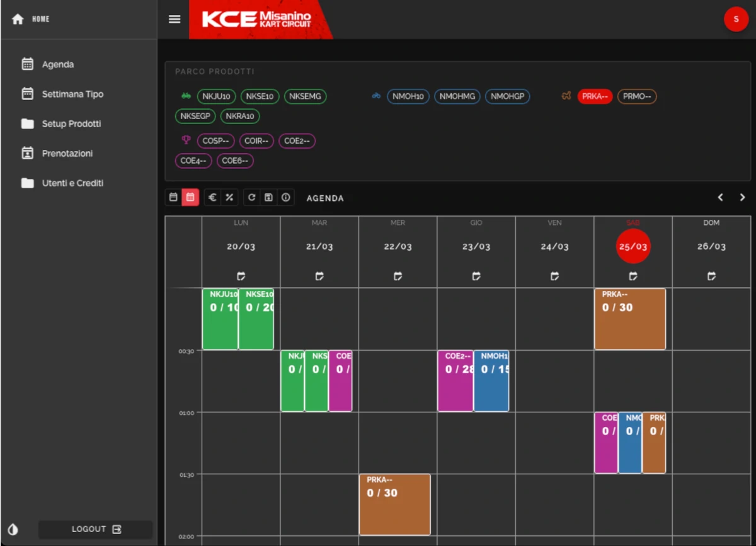The image size is (756, 546).
Task: Click the Home icon in the sidebar
Action: (x=18, y=18)
